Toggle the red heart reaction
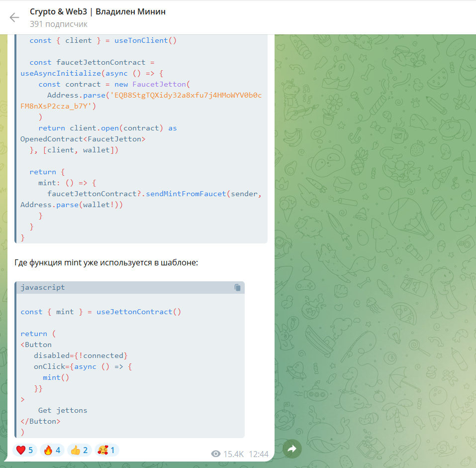The height and width of the screenshot is (468, 476). coord(25,451)
